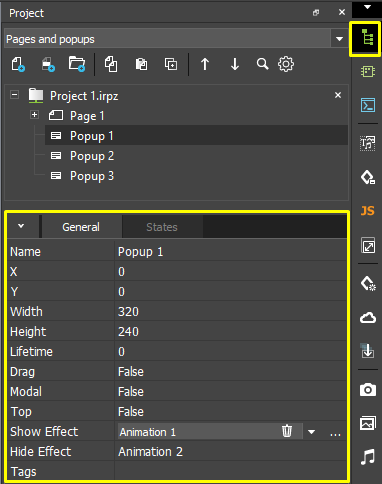Edit the Height value 240

(231, 332)
